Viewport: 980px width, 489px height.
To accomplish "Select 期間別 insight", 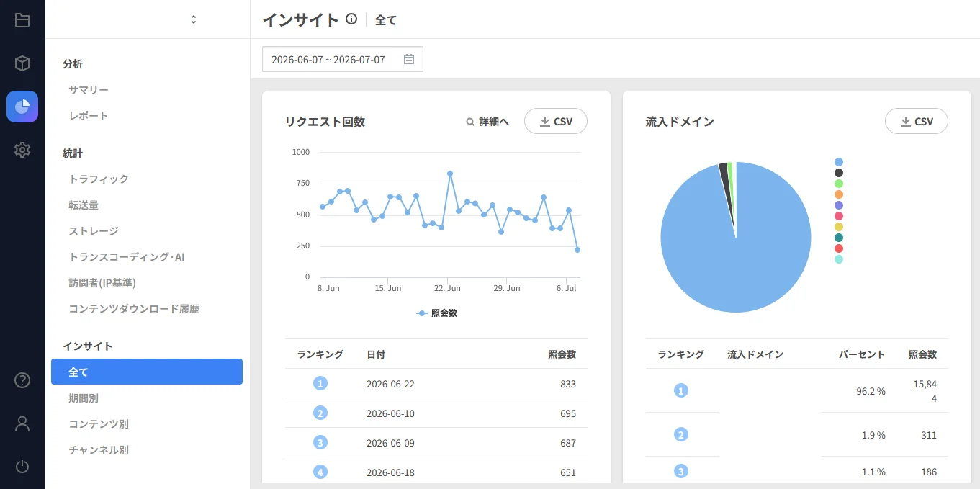I will click(x=84, y=398).
